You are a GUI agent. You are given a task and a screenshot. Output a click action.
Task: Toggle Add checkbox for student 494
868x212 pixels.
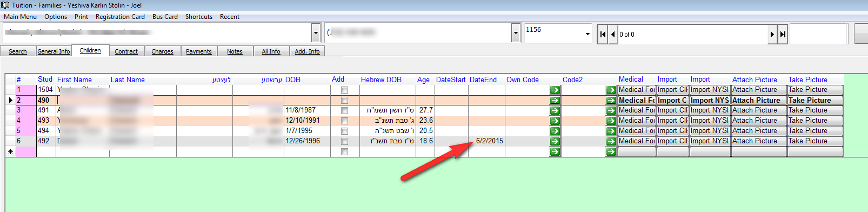(x=344, y=131)
